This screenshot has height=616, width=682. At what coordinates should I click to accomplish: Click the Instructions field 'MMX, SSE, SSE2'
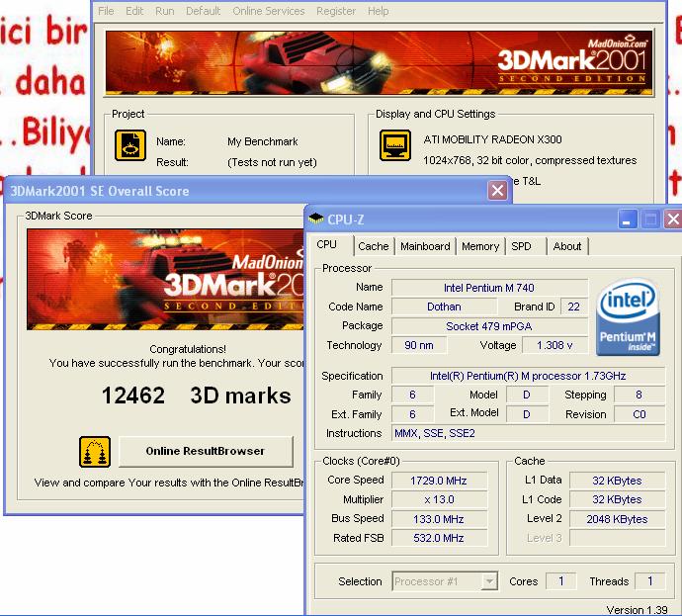point(528,433)
